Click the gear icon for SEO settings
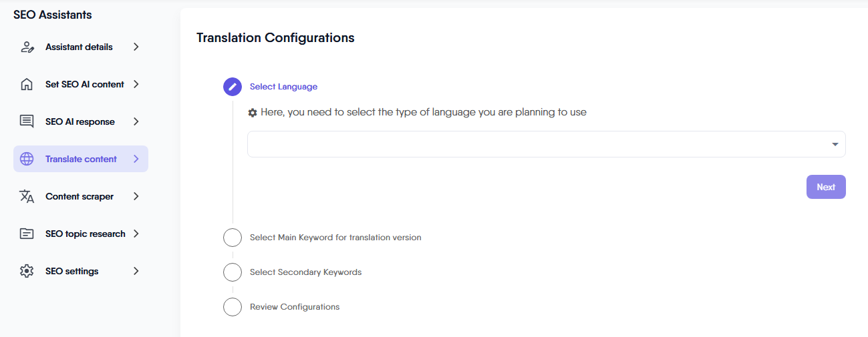Screen dimensions: 868x337 (27, 272)
